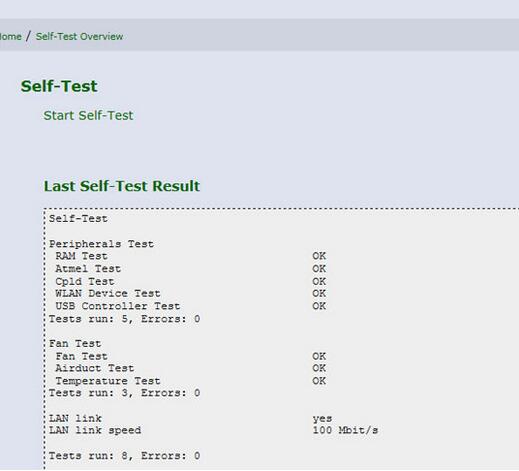Image resolution: width=519 pixels, height=471 pixels.
Task: Click the Atmel Test OK status
Action: (x=319, y=268)
